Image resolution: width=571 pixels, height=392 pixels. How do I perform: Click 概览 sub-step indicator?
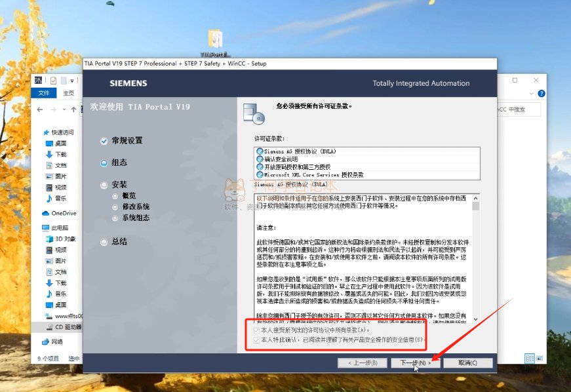pyautogui.click(x=115, y=196)
